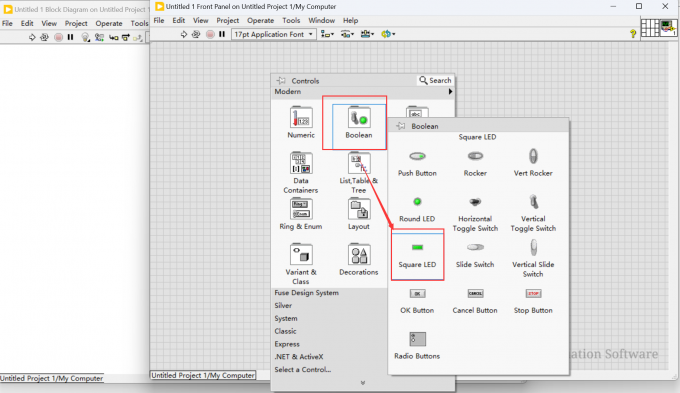Click the VI icon at top right

click(668, 28)
